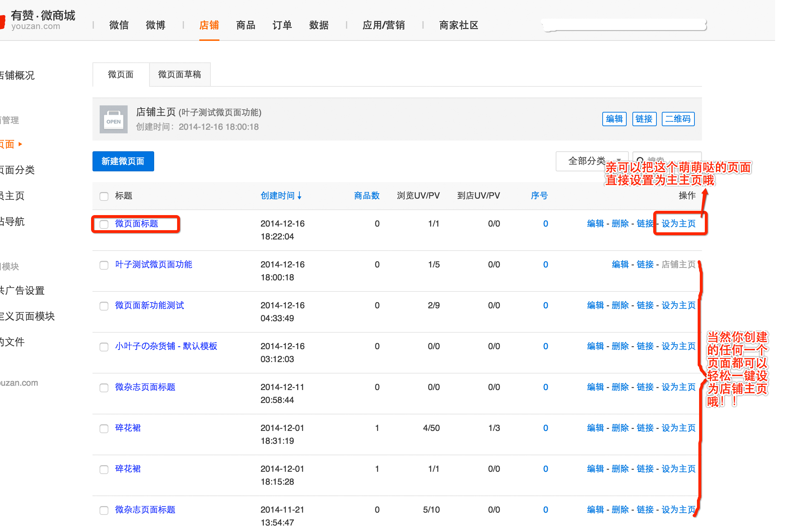Switch to the 微页面草稿 tab

tap(180, 74)
